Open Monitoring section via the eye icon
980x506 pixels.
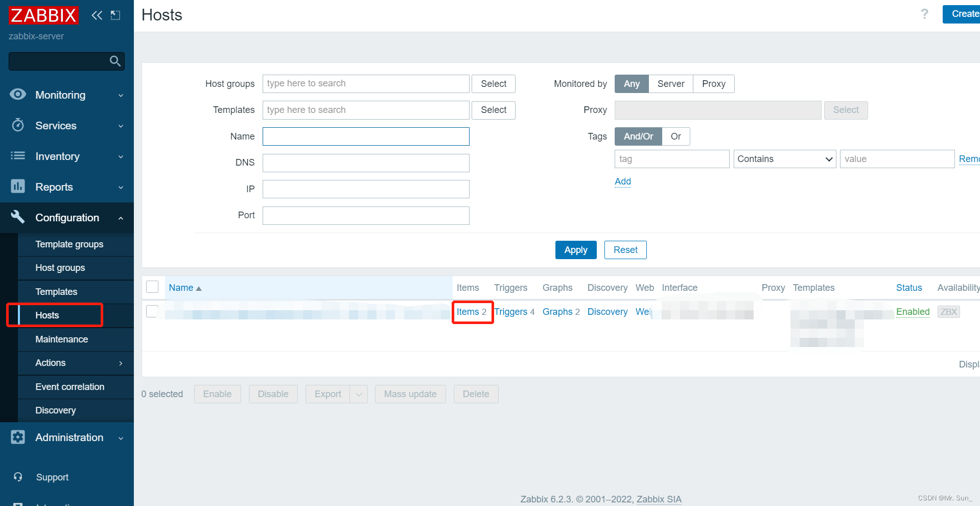tap(17, 95)
